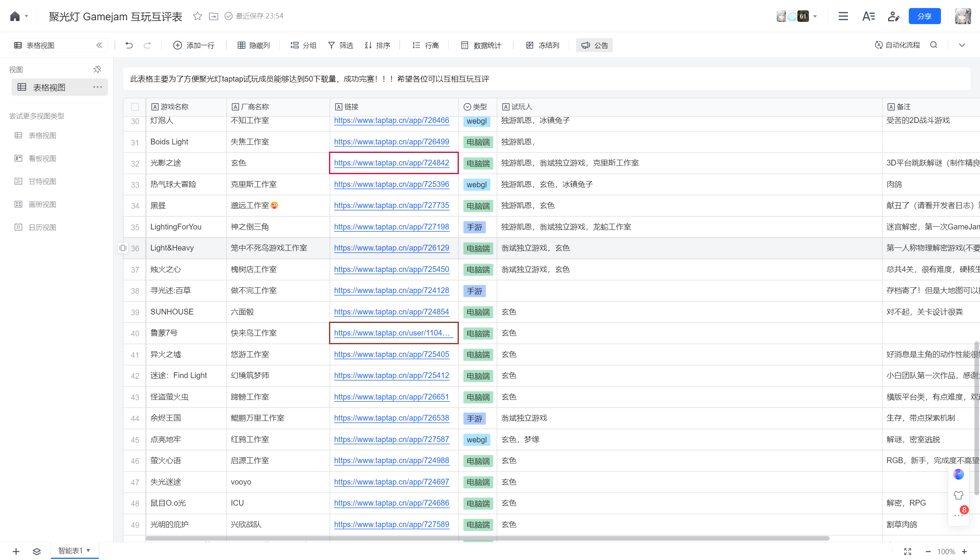This screenshot has width=980, height=560.
Task: Click webgl tag in row 33
Action: (477, 185)
